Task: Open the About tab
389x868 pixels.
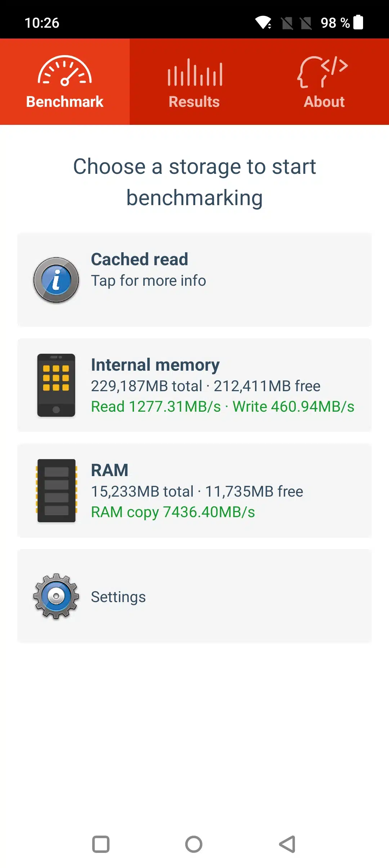Action: (x=324, y=101)
